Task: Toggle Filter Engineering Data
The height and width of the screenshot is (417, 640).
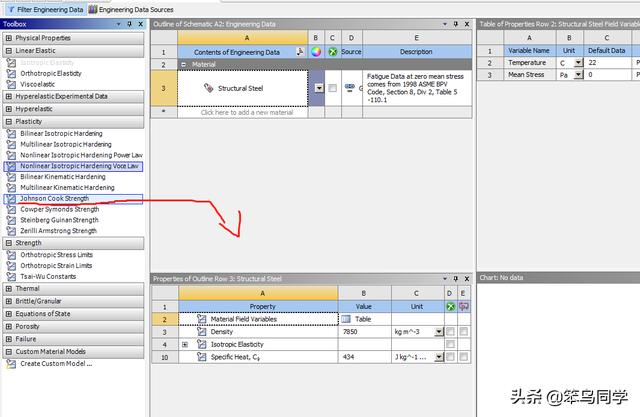Action: click(44, 9)
